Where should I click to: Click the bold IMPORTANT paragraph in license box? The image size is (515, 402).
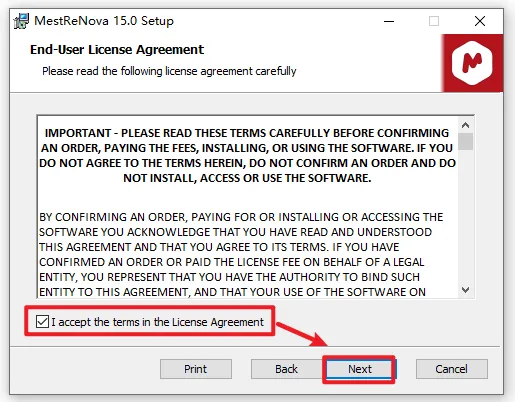[x=247, y=155]
